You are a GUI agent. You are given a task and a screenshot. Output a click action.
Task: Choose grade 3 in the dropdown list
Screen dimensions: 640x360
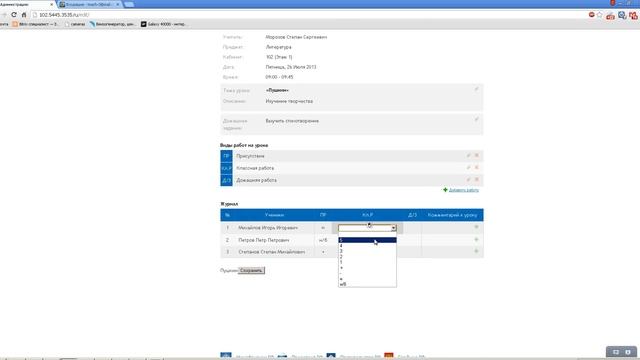367,251
